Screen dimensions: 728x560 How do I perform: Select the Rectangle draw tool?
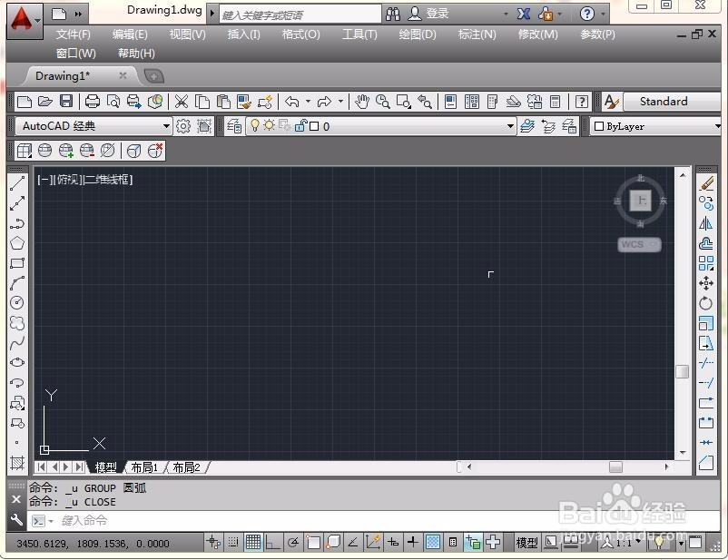point(17,263)
